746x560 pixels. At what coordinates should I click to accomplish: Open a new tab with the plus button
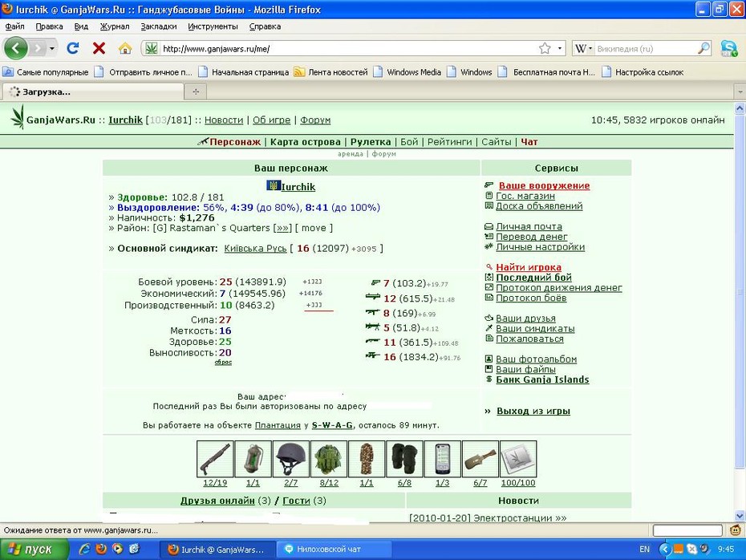tap(196, 91)
